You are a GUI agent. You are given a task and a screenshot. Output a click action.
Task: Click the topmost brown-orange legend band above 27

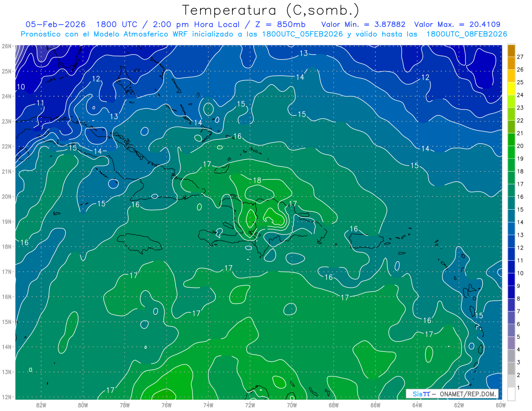point(511,51)
